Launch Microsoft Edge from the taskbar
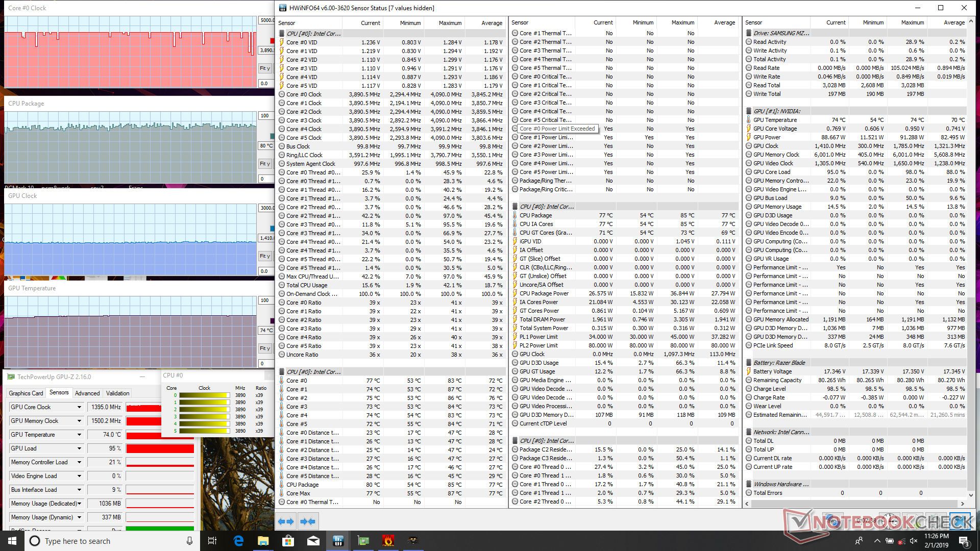980x551 pixels. (x=238, y=541)
